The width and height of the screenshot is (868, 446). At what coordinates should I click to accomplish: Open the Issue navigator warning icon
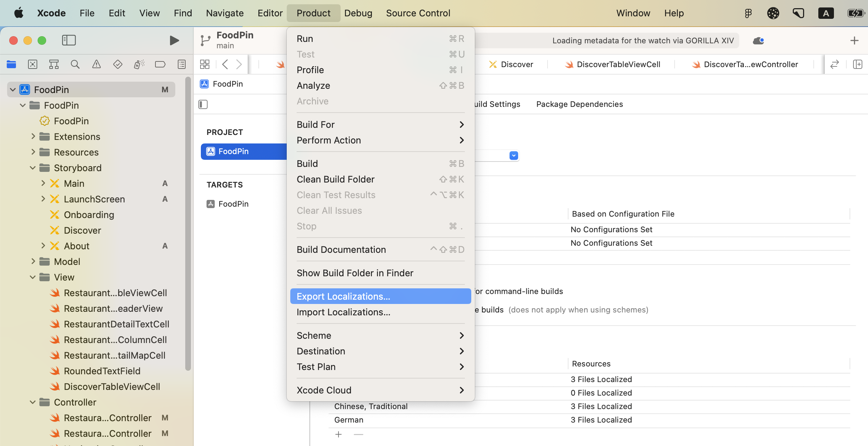(x=96, y=64)
